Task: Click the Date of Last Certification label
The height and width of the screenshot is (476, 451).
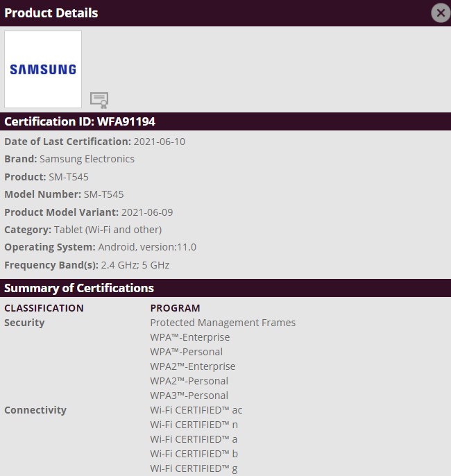Action: click(68, 142)
